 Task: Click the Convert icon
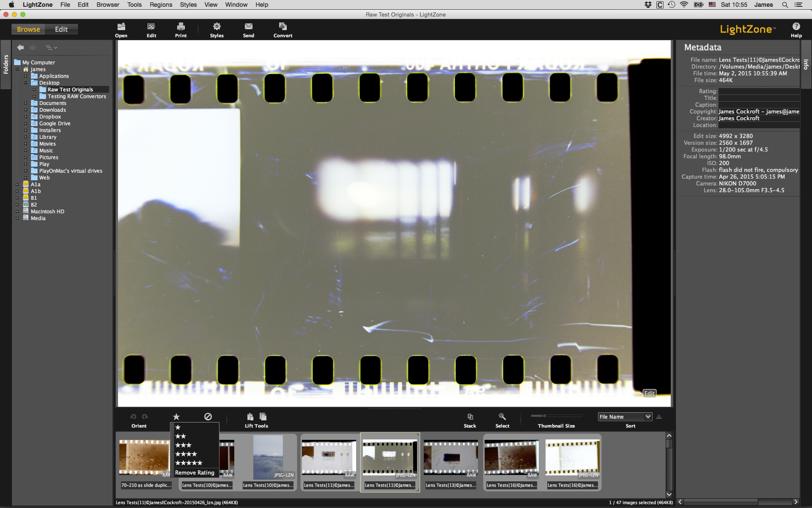tap(283, 30)
